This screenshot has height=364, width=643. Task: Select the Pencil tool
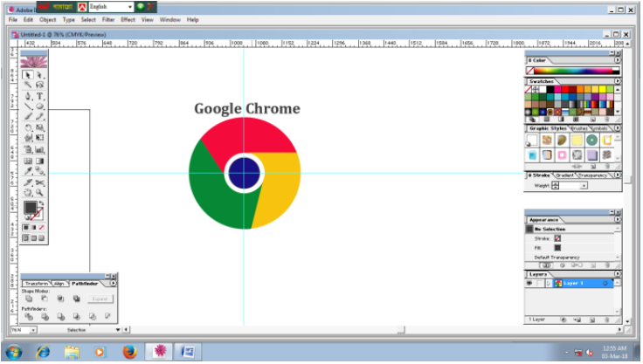tap(39, 117)
